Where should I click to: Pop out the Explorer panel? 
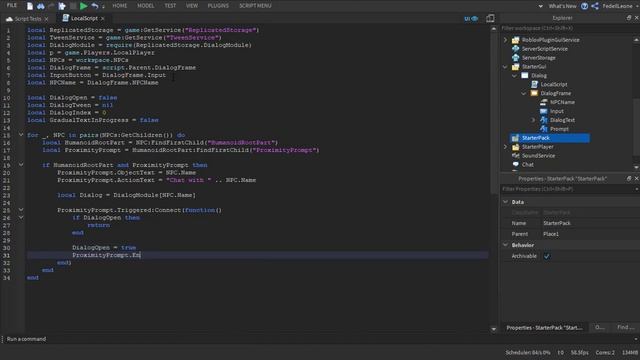pyautogui.click(x=629, y=18)
